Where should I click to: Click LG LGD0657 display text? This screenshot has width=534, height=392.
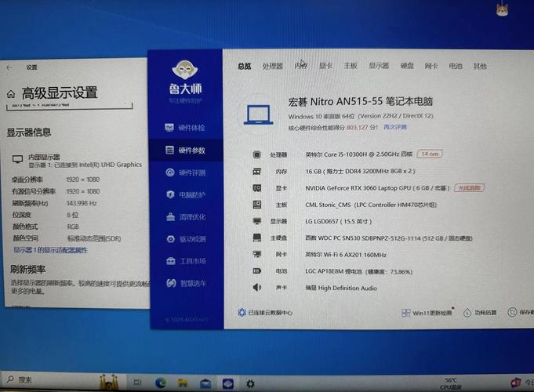[338, 221]
